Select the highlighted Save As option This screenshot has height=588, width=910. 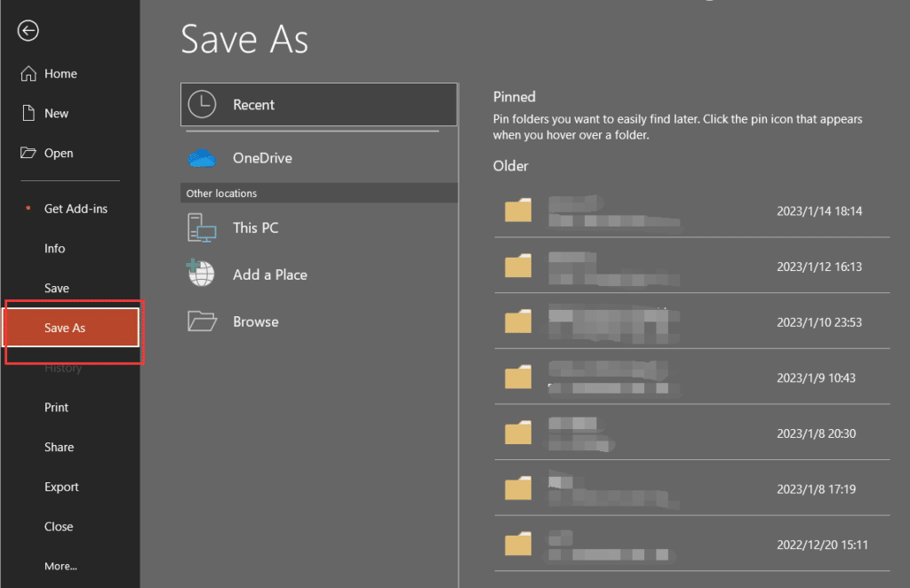coord(64,327)
